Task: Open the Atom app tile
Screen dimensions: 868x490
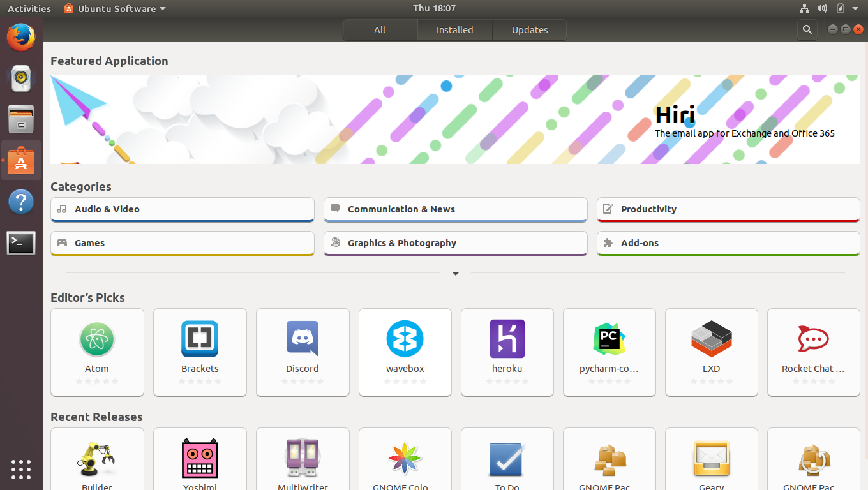Action: (x=97, y=352)
